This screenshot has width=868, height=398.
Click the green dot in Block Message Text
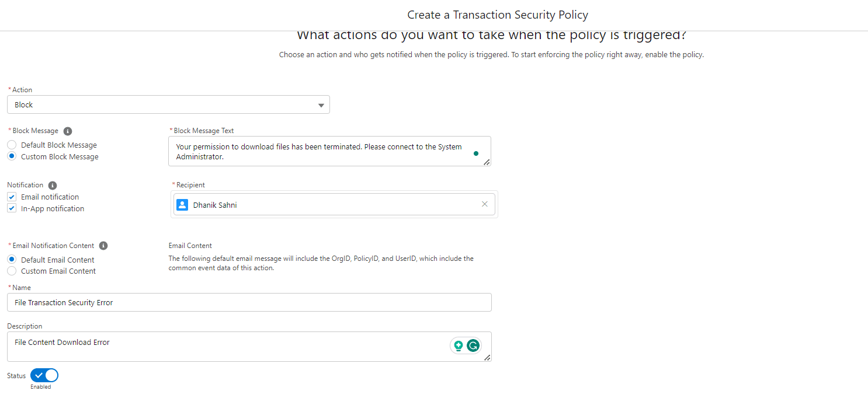click(476, 153)
